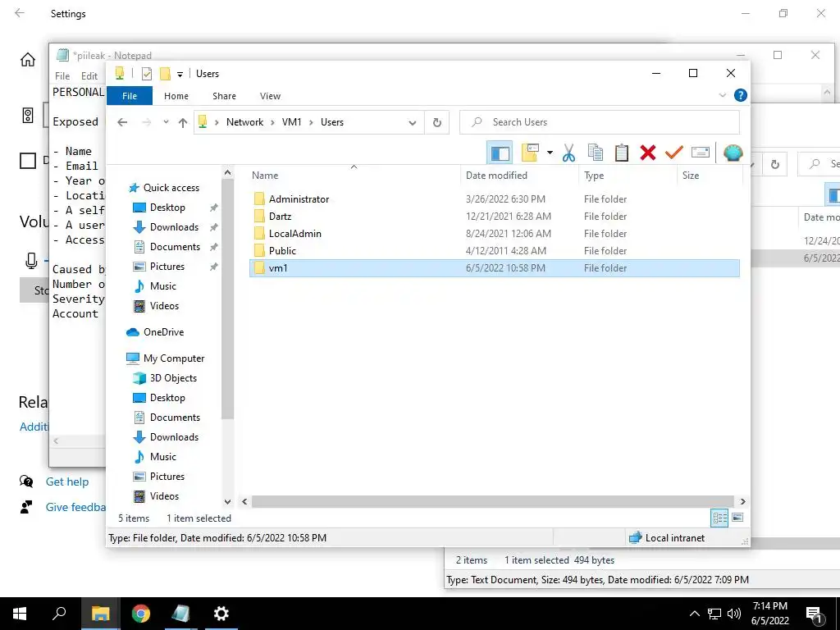Image resolution: width=840 pixels, height=630 pixels.
Task: Click the Properties quick access toolbar icon
Action: click(146, 73)
